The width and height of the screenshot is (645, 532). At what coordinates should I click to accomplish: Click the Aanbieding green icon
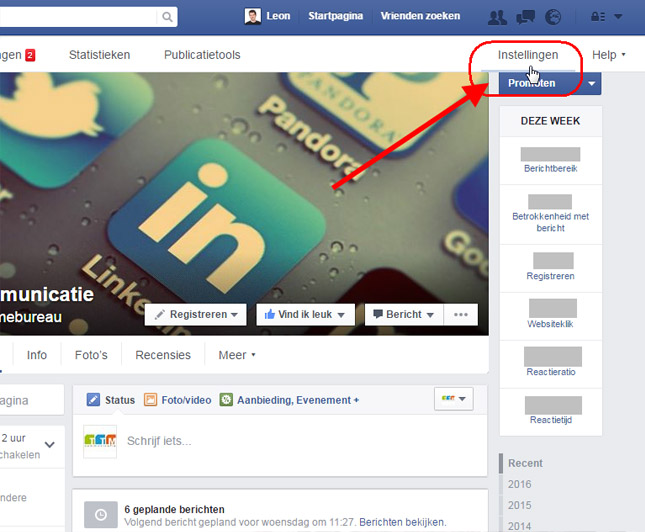pos(226,400)
